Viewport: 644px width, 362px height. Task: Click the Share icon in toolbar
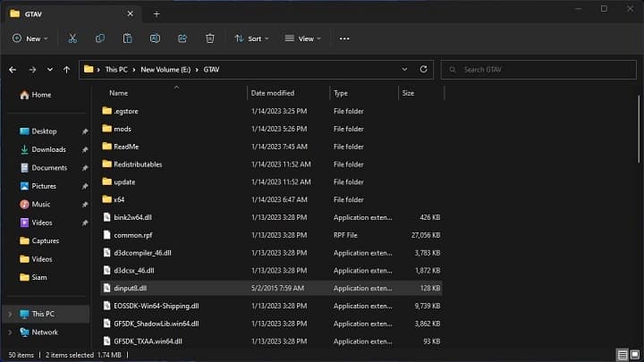[x=182, y=38]
